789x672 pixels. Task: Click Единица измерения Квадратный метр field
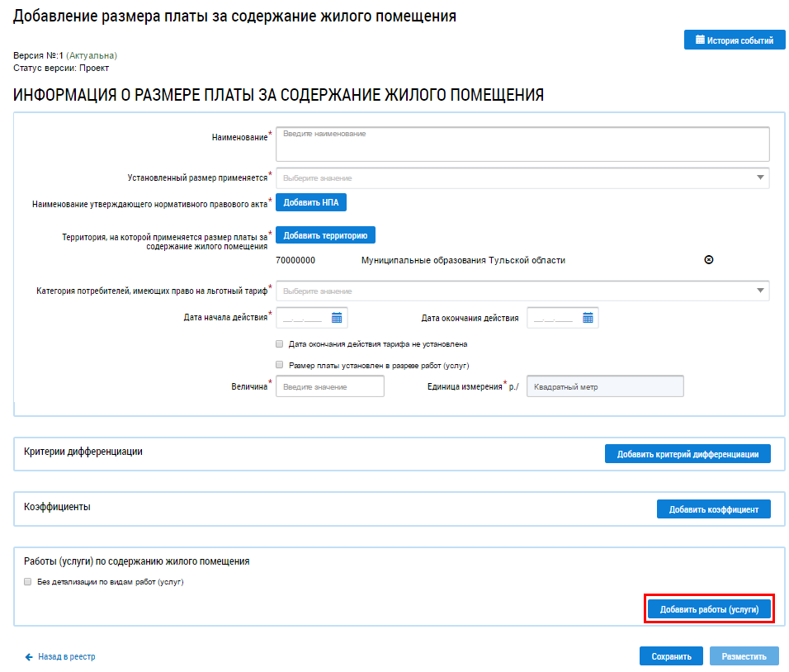[605, 386]
